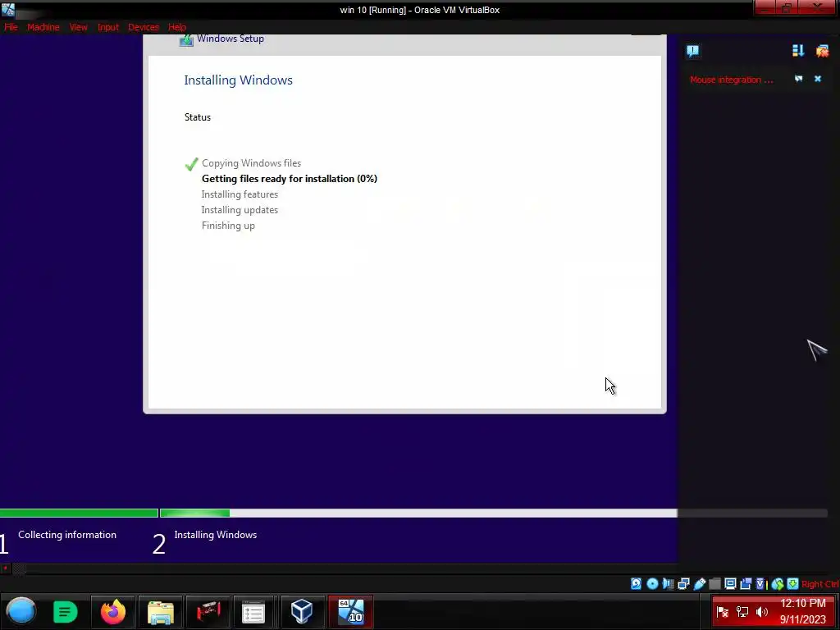The width and height of the screenshot is (840, 630).
Task: Open the Devices menu
Action: click(143, 27)
